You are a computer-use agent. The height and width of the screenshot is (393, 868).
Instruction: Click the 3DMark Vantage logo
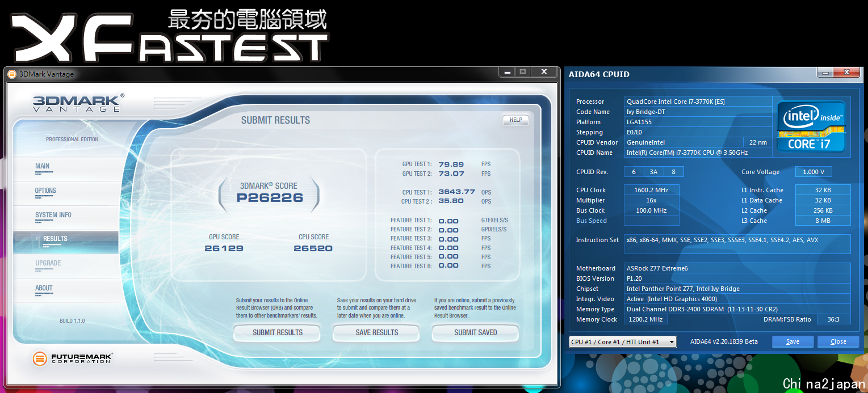coord(78,103)
